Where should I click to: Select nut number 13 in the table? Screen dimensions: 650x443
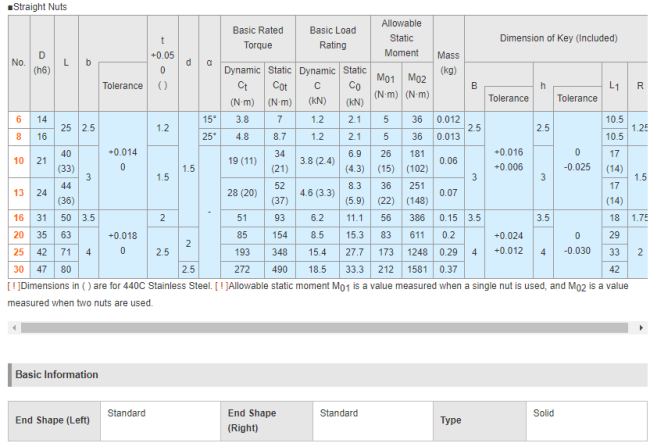pos(18,193)
